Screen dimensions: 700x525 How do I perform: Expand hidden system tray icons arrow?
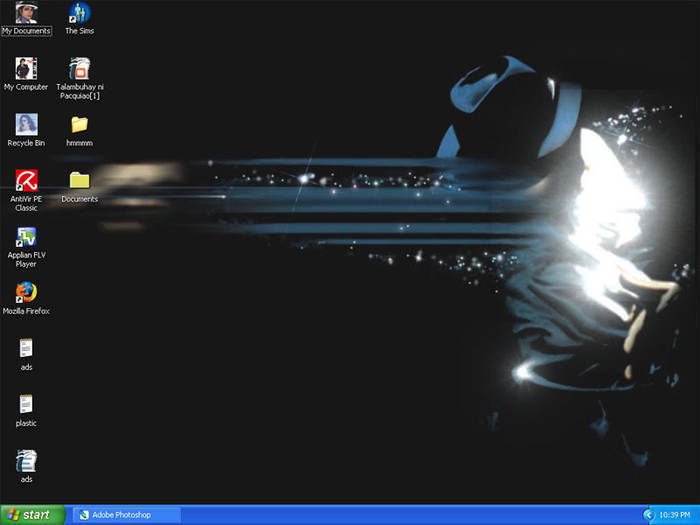648,515
